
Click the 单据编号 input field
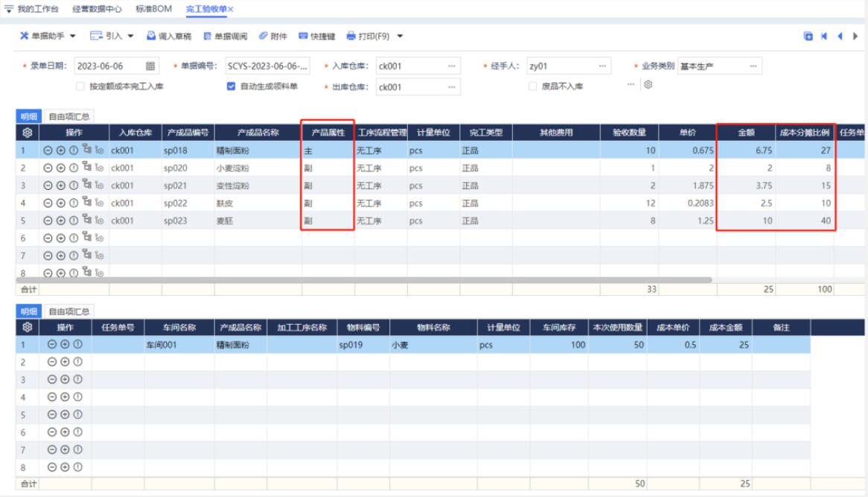[267, 66]
